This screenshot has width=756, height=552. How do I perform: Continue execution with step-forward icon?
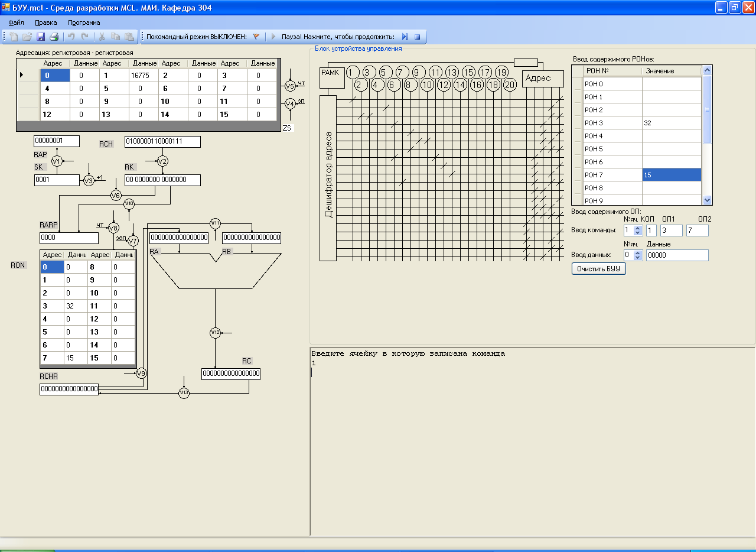click(405, 37)
